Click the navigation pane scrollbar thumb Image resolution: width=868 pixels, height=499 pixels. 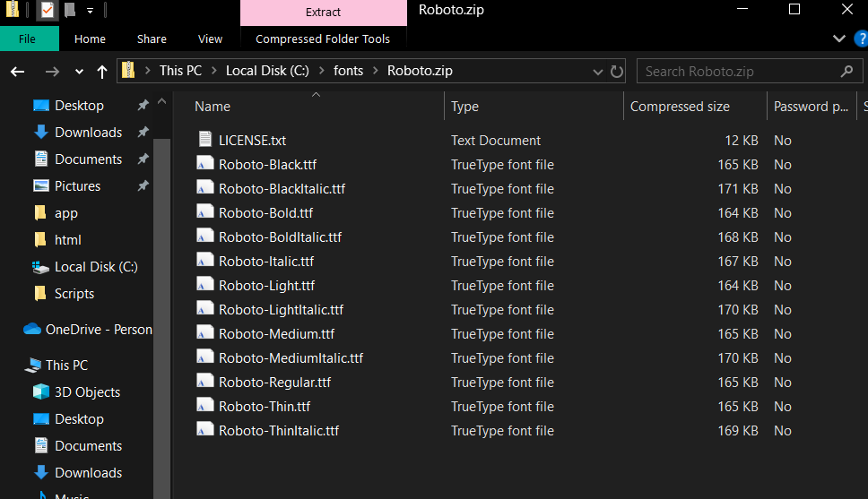161,318
